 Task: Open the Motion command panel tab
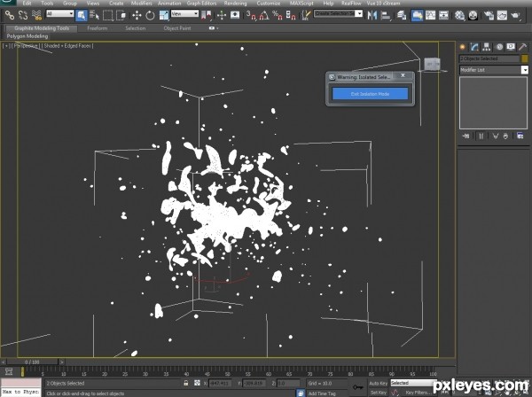(x=499, y=47)
